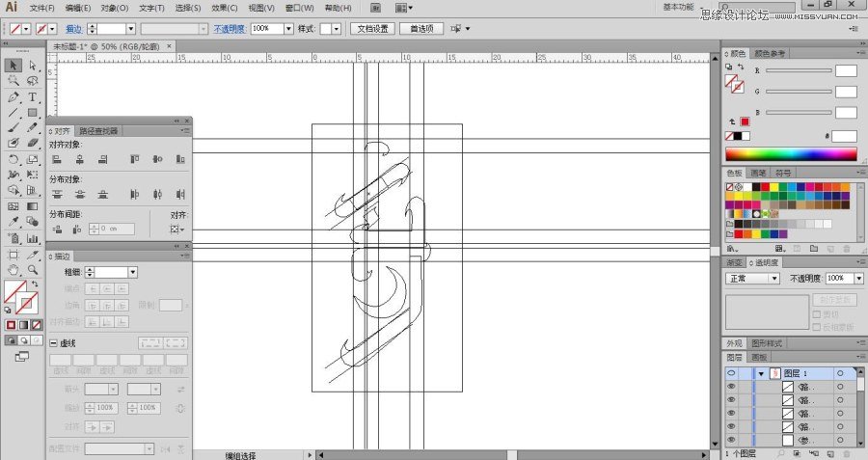Click the 首选项 button
This screenshot has height=460, width=868.
click(421, 29)
